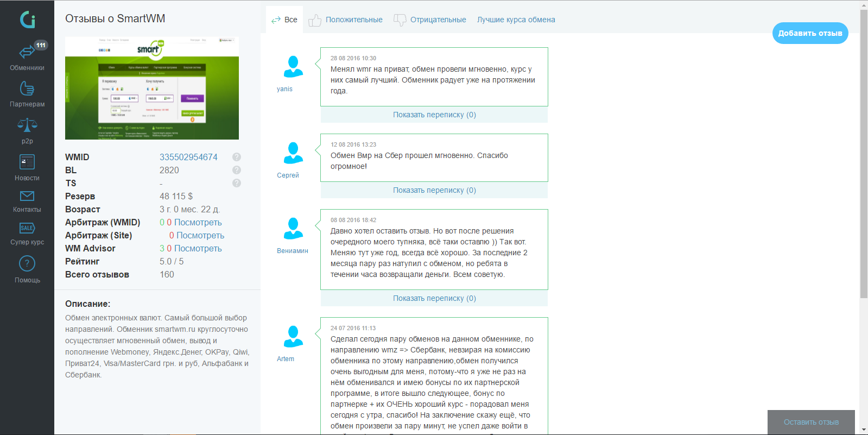The image size is (868, 435).
Task: Click Сергей user avatar
Action: [293, 153]
